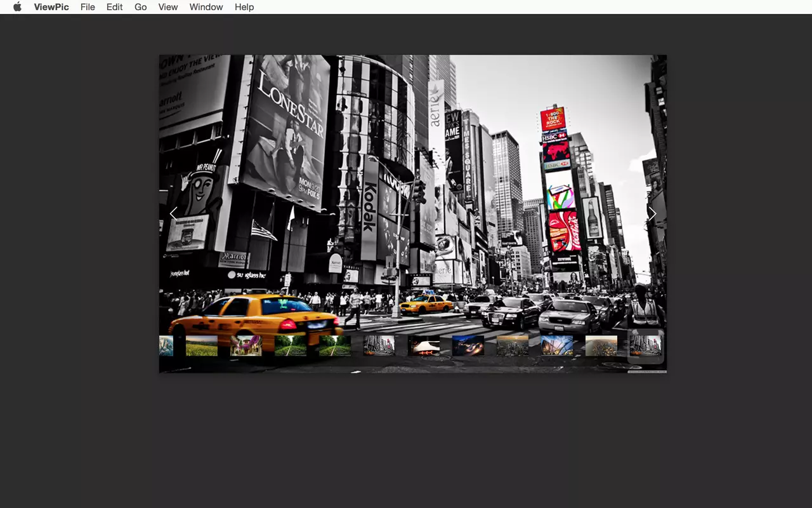Select the sunset city skyline thumbnail

513,346
